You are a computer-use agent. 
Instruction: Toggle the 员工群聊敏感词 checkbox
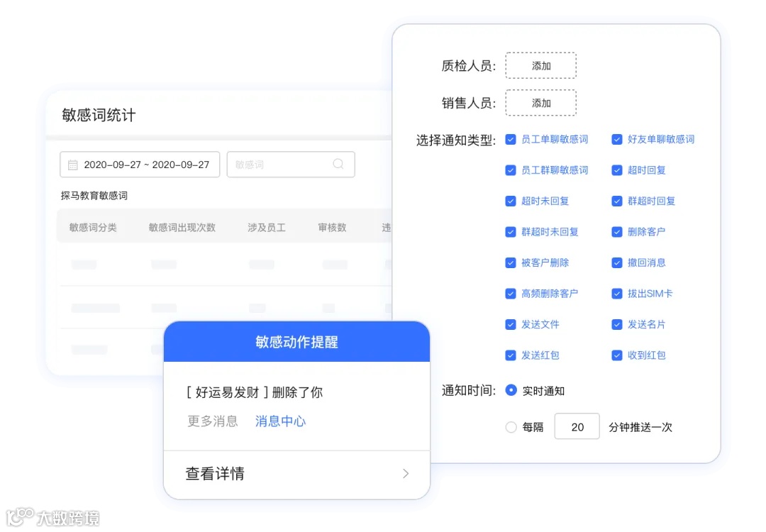[x=511, y=170]
